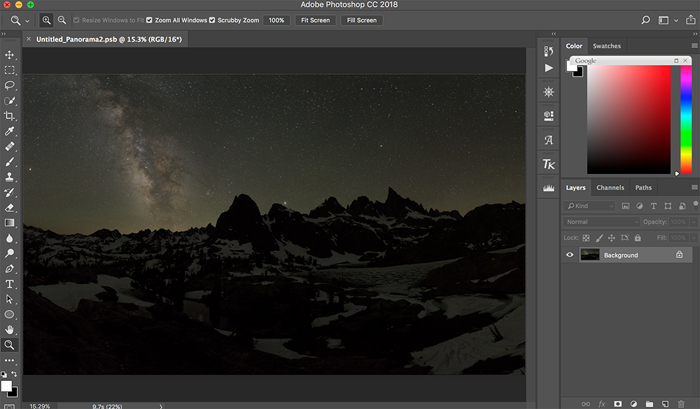Toggle the Scrubby Zoom checkbox
The width and height of the screenshot is (700, 409).
(x=213, y=20)
